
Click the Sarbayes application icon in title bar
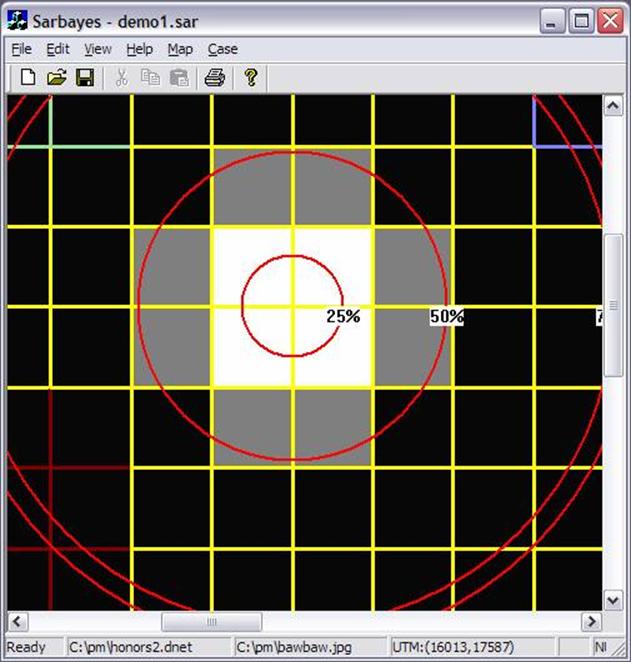point(17,20)
